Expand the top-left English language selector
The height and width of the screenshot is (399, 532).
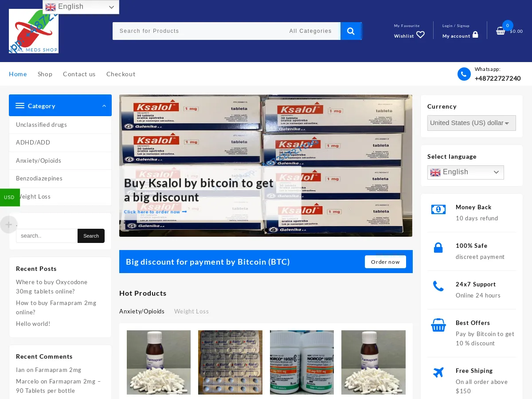pyautogui.click(x=81, y=7)
